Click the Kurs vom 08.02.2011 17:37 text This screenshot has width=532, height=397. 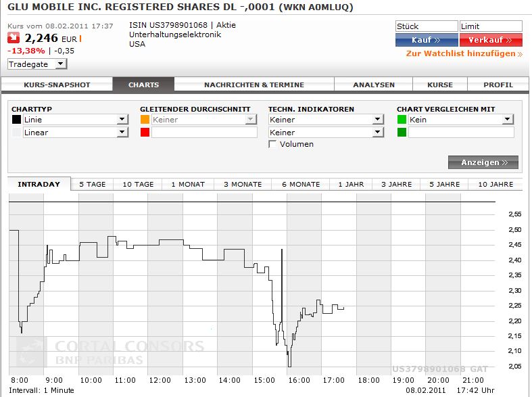pyautogui.click(x=60, y=26)
